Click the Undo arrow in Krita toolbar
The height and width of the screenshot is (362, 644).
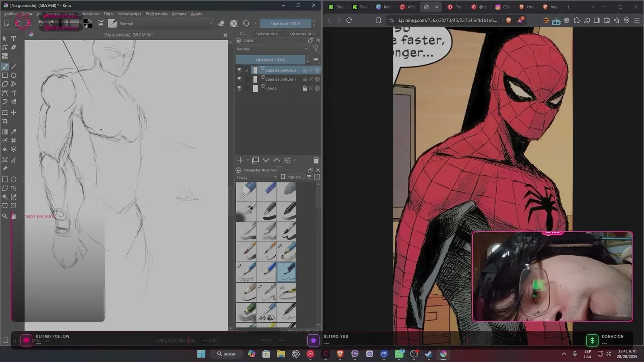41,23
